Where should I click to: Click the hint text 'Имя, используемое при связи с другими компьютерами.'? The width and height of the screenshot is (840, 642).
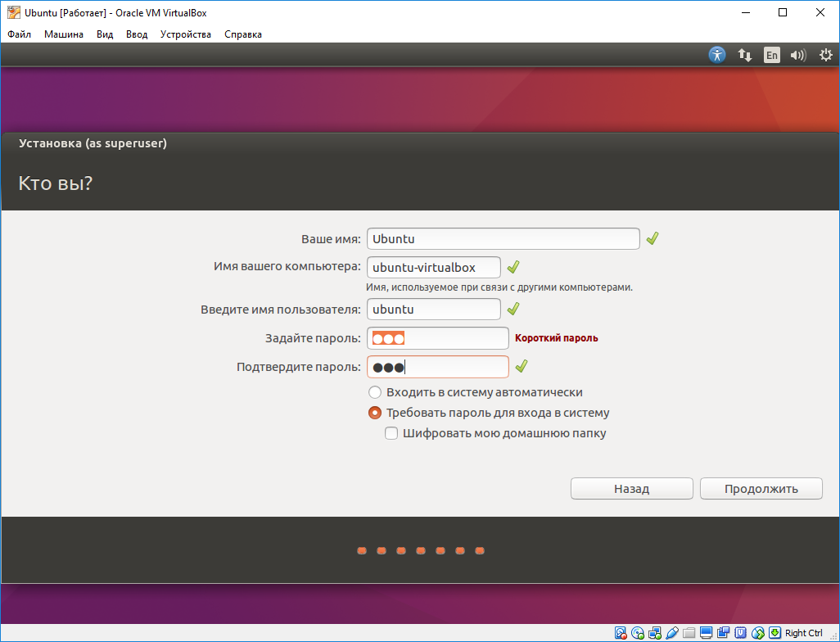[x=499, y=287]
